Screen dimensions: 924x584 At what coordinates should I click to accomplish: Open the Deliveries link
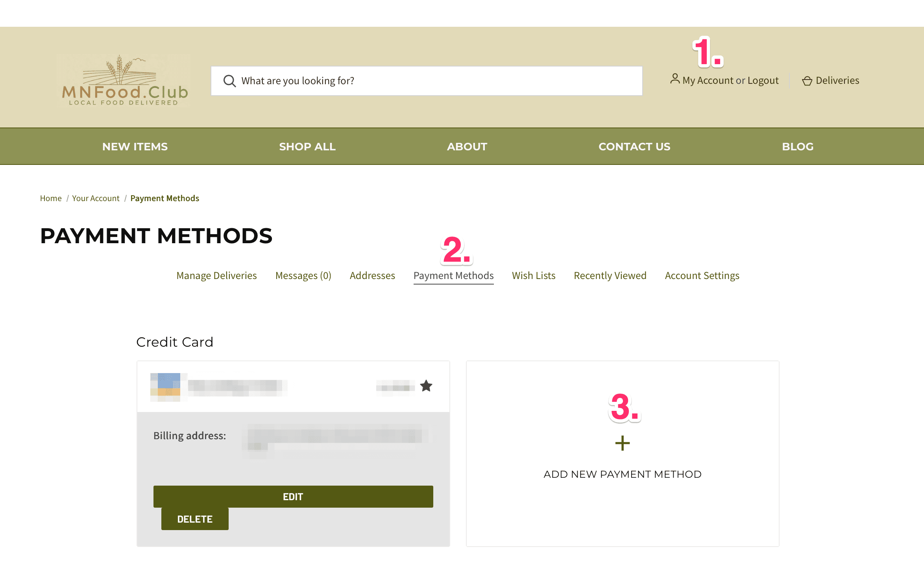837,80
